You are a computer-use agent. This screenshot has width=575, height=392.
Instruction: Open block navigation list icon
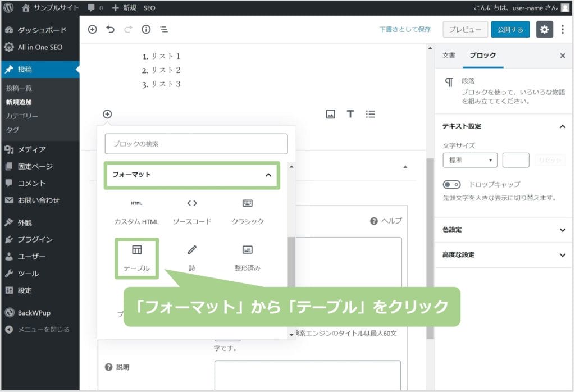(163, 30)
